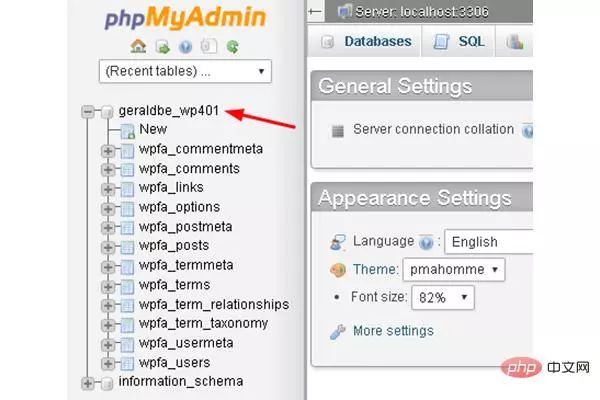Open the pmahomme theme dropdown
The width and height of the screenshot is (600, 400).
click(x=454, y=270)
